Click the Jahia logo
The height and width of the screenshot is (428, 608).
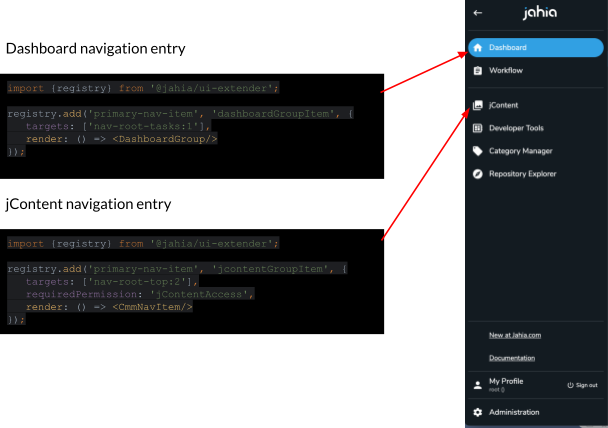[539, 12]
